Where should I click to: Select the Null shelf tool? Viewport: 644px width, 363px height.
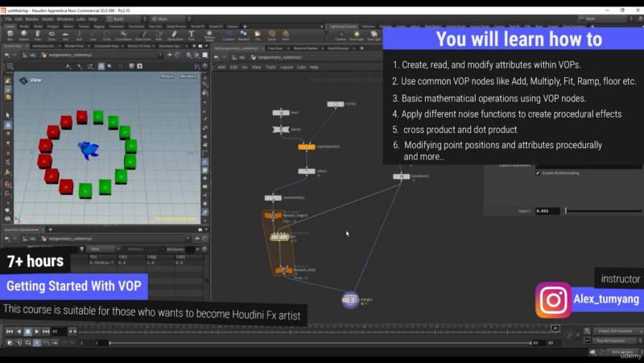(79, 35)
